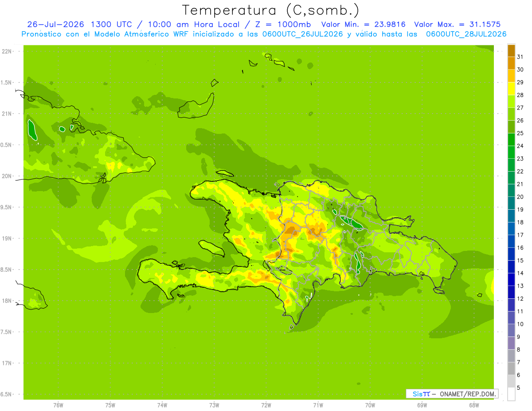The width and height of the screenshot is (532, 411).
Task: Click the 31 degree orange colorbar swatch
Action: pos(511,51)
